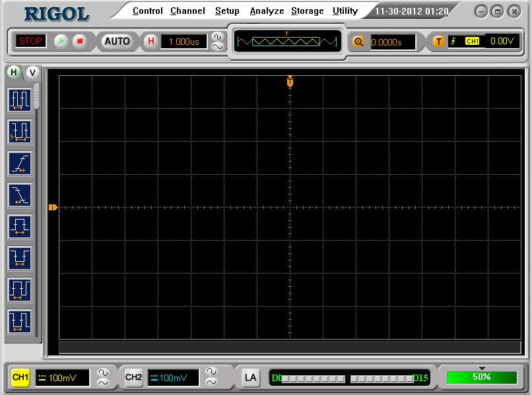
Task: Start acquisition with the green play icon
Action: [x=60, y=41]
